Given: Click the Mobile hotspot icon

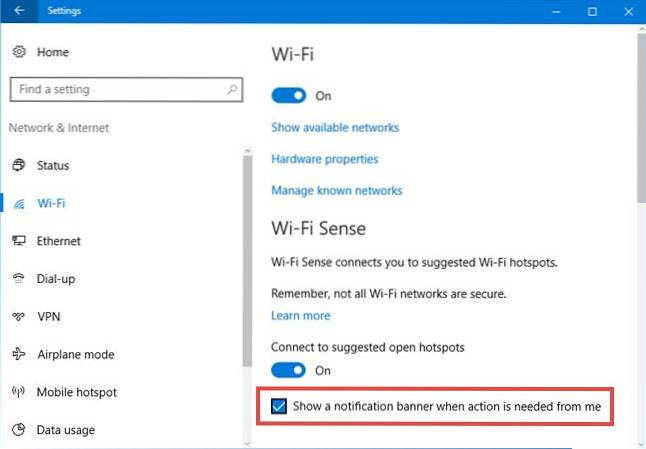Looking at the screenshot, I should pos(19,392).
